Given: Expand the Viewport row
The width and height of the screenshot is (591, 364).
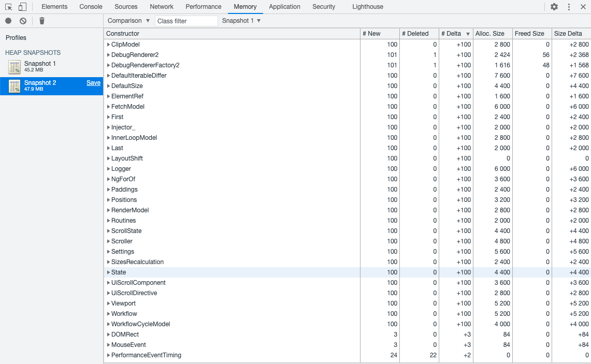Looking at the screenshot, I should pyautogui.click(x=109, y=303).
